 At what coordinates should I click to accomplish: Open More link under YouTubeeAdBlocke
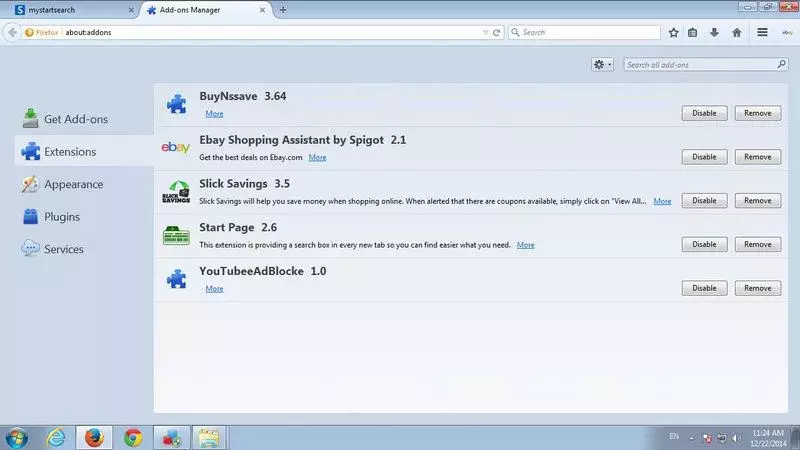pyautogui.click(x=214, y=289)
